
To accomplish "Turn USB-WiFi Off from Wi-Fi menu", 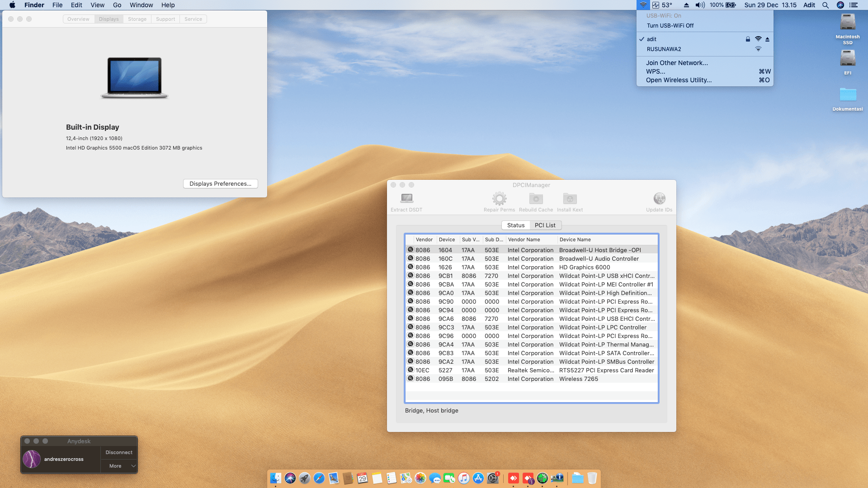I will (670, 26).
